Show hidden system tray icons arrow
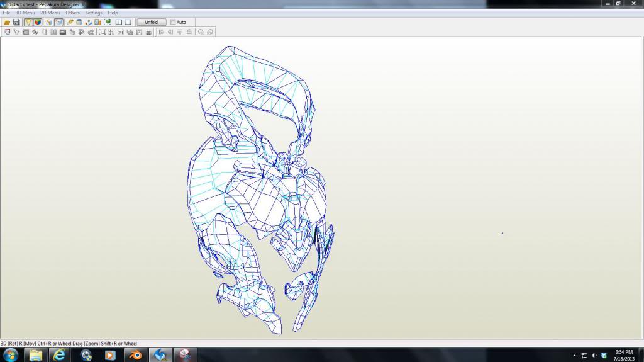This screenshot has height=362, width=644. pyautogui.click(x=574, y=356)
